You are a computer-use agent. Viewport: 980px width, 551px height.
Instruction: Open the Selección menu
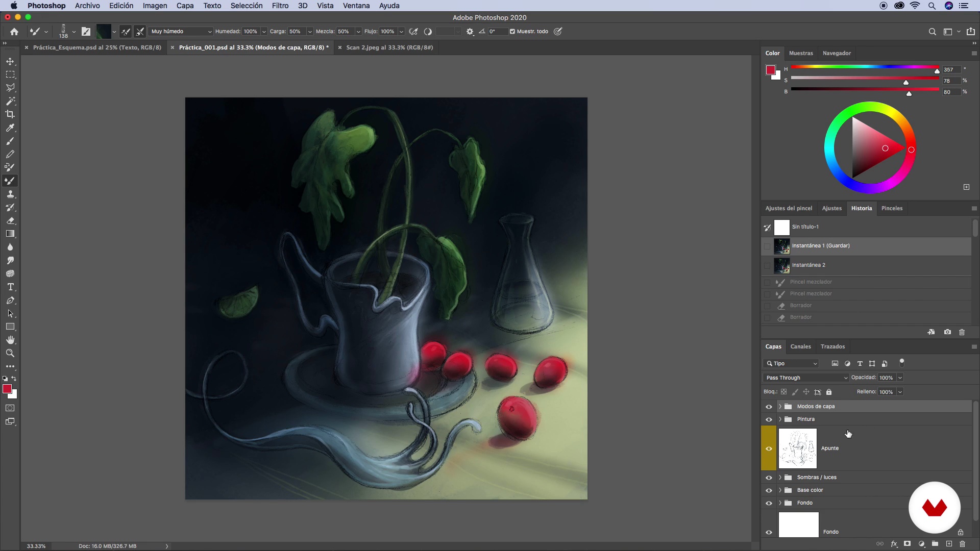click(x=247, y=6)
